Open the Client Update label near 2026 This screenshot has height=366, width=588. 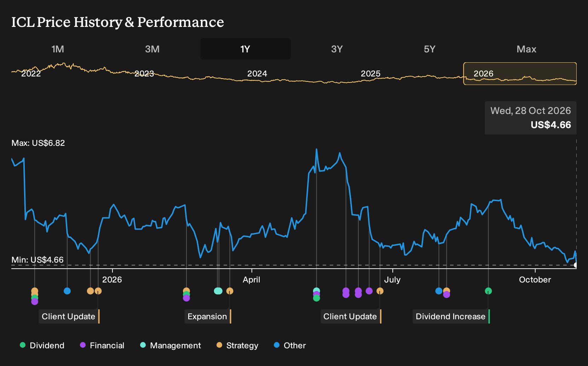pos(69,316)
